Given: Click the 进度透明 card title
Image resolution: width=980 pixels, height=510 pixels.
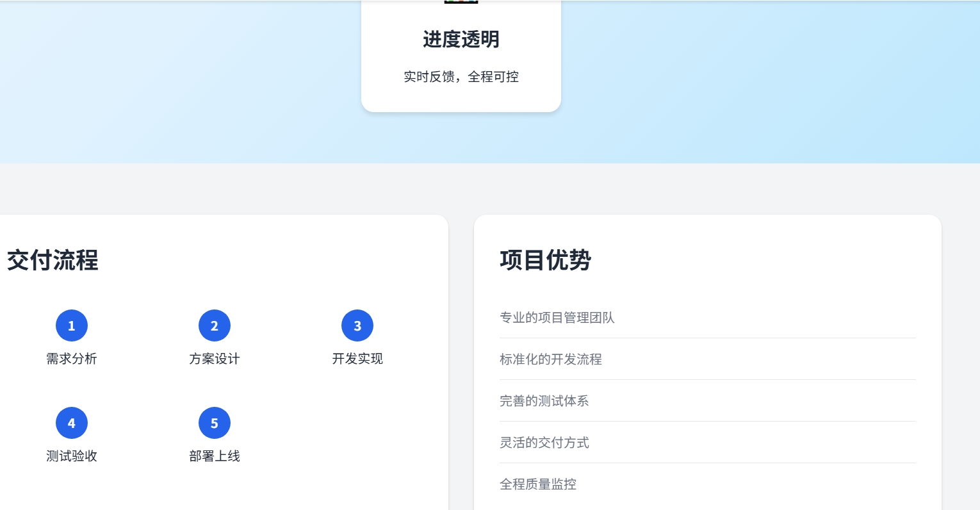Looking at the screenshot, I should coord(461,40).
